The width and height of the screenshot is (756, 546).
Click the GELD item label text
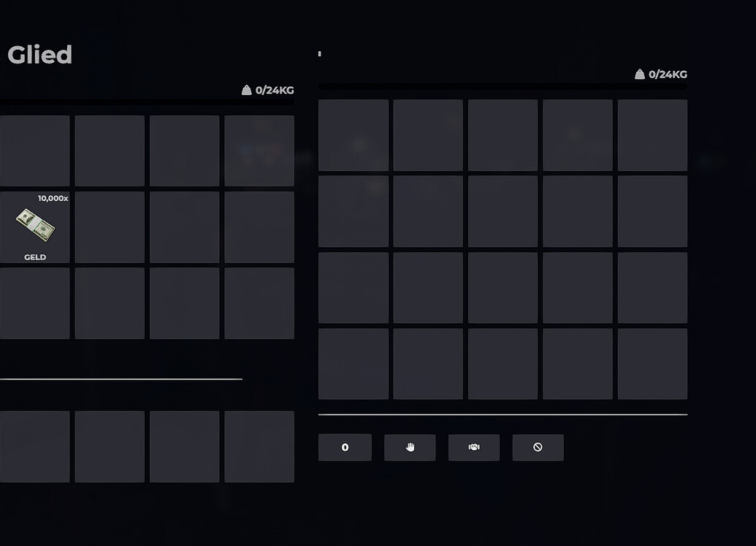pos(34,257)
